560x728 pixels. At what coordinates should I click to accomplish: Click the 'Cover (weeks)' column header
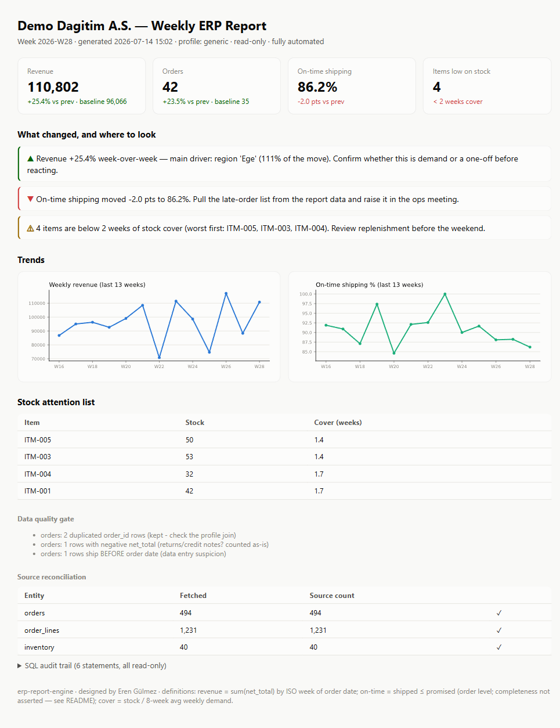tap(338, 423)
